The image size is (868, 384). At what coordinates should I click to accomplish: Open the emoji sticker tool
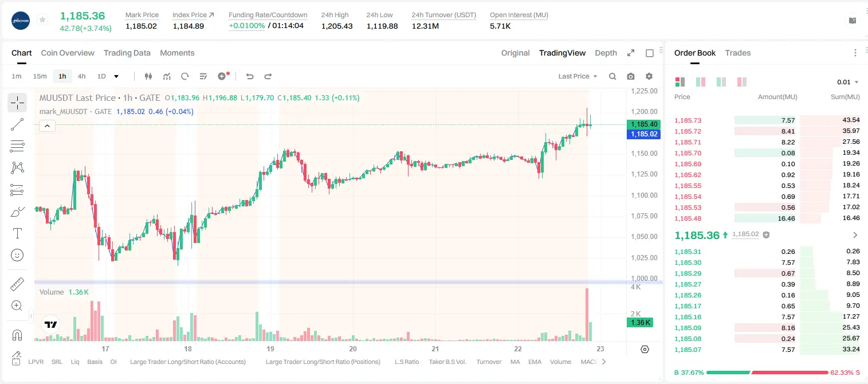[17, 255]
